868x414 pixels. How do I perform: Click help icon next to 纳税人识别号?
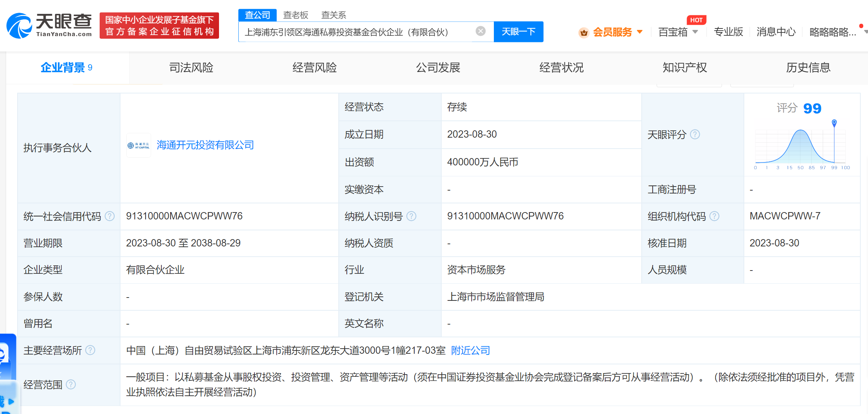pos(411,216)
